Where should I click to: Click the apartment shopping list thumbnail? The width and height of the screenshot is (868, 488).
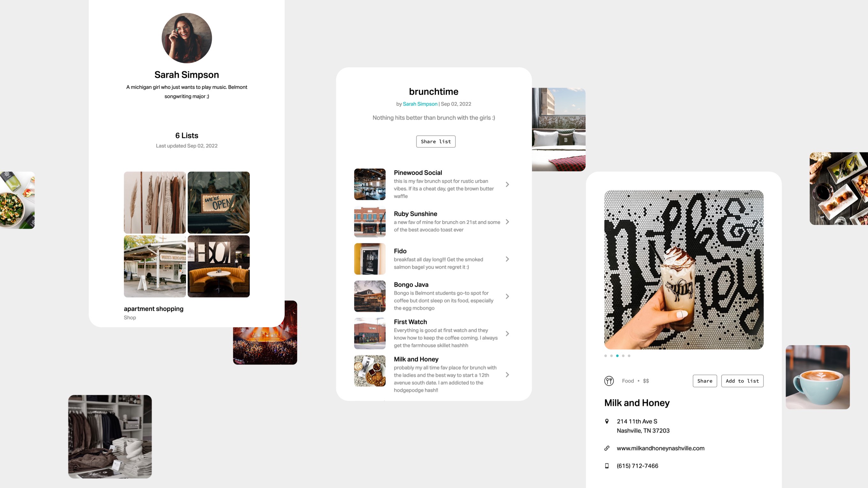click(187, 234)
